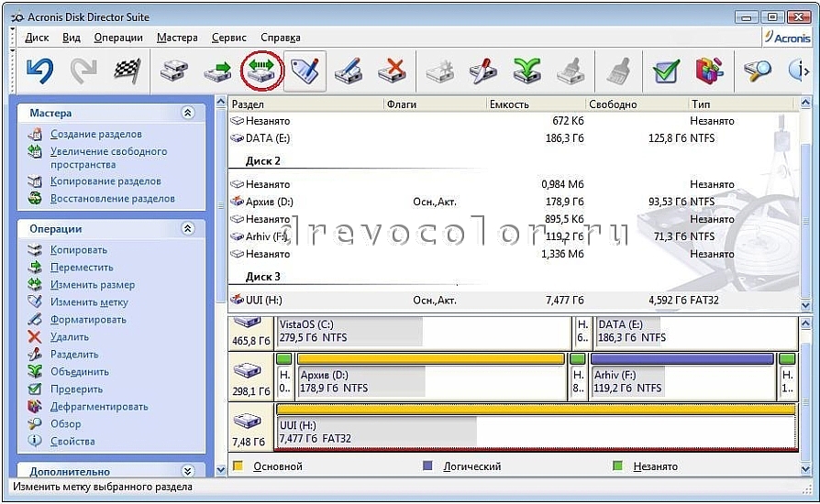820x504 pixels.
Task: Click the Copy partition toolbar icon
Action: tap(174, 71)
